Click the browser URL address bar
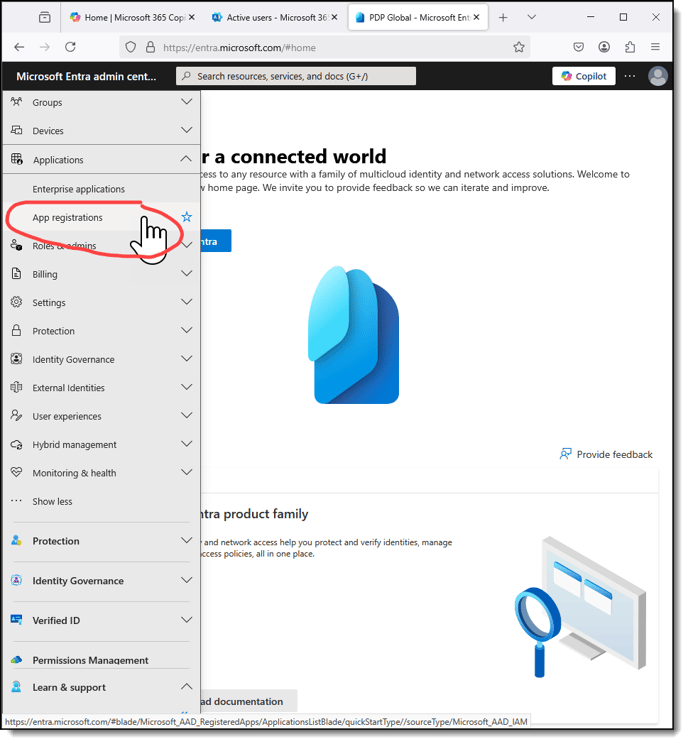The width and height of the screenshot is (688, 744). (325, 47)
